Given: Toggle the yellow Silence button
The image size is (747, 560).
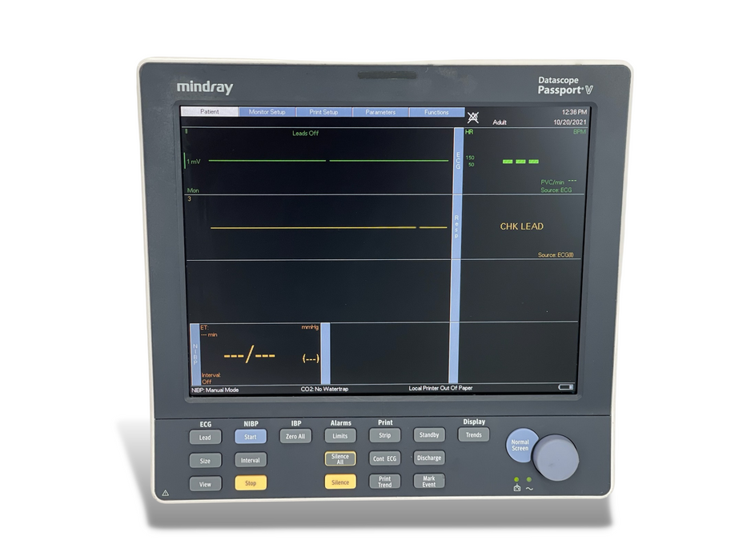Looking at the screenshot, I should tap(340, 482).
